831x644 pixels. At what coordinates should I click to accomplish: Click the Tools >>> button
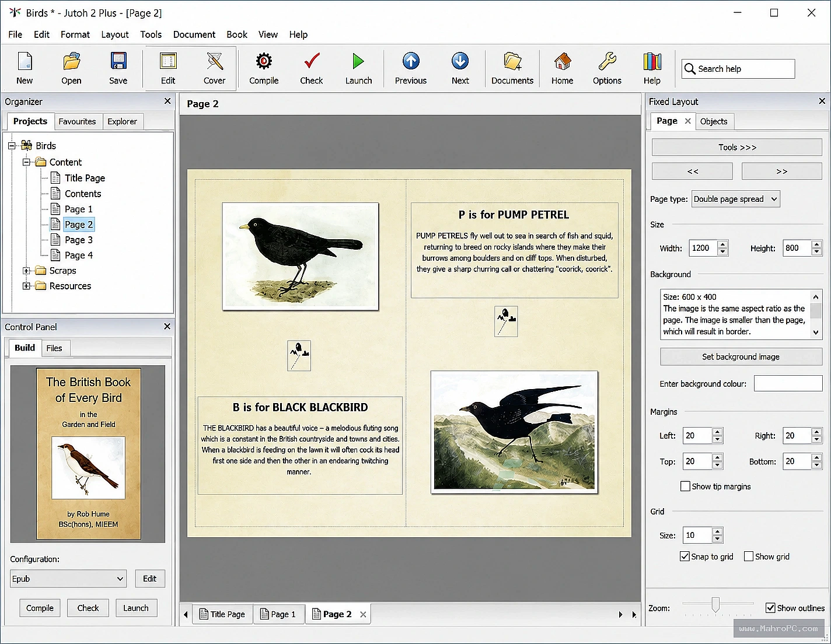coord(737,147)
